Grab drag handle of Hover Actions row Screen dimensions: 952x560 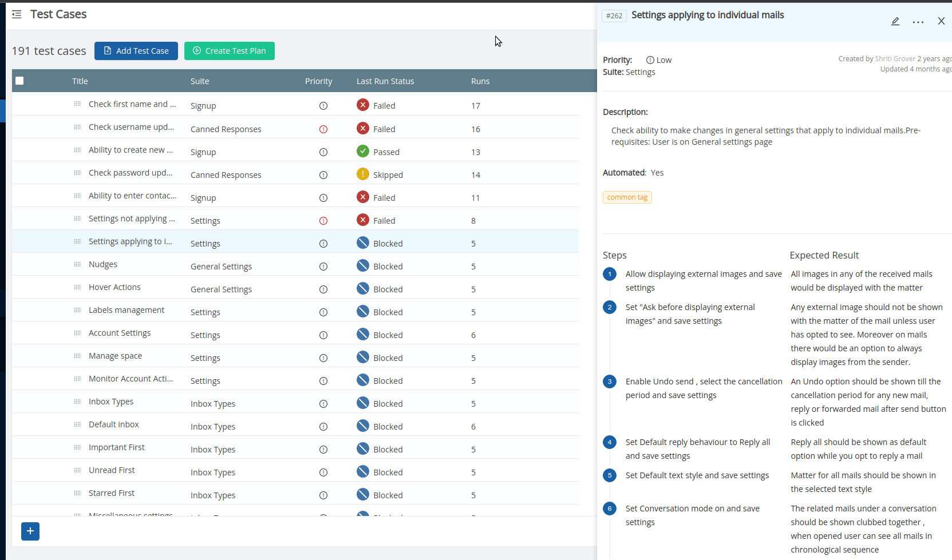point(77,287)
